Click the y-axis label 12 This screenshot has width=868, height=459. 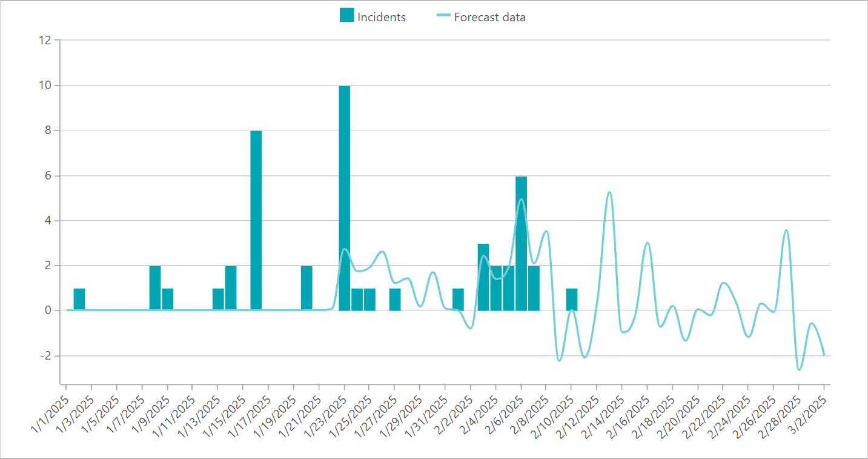coord(44,40)
